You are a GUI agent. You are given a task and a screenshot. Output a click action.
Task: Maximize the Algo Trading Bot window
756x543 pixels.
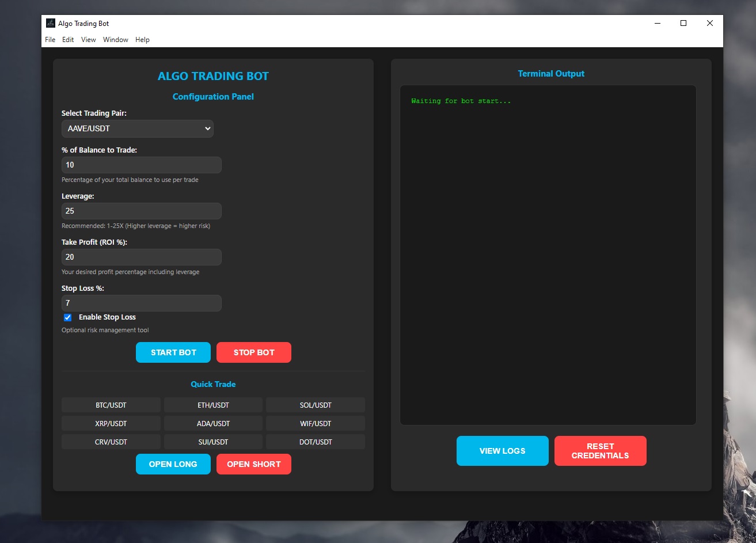coord(683,24)
